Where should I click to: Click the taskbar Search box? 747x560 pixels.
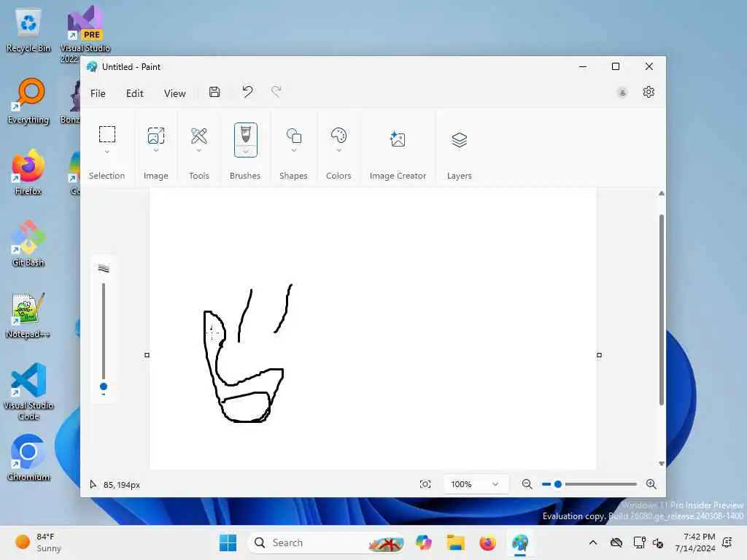tap(326, 542)
